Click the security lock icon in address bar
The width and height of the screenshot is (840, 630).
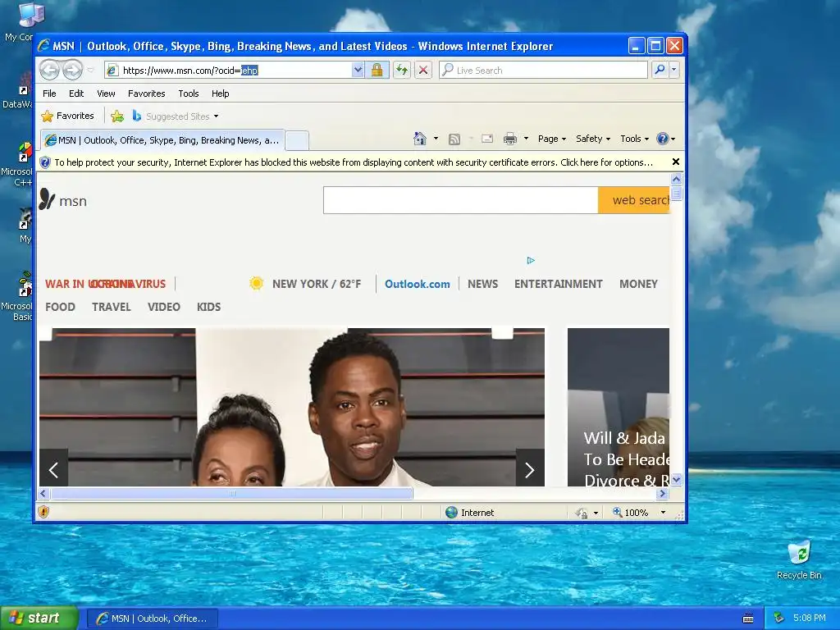coord(377,71)
